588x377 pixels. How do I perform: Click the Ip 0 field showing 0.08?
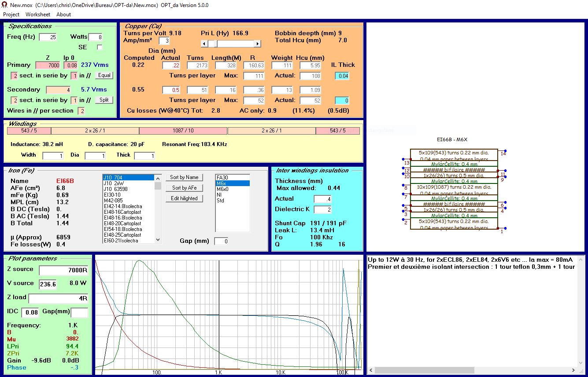click(71, 65)
